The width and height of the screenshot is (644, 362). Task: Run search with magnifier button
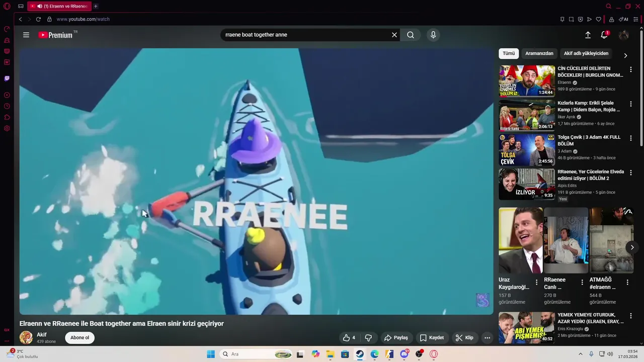(411, 35)
